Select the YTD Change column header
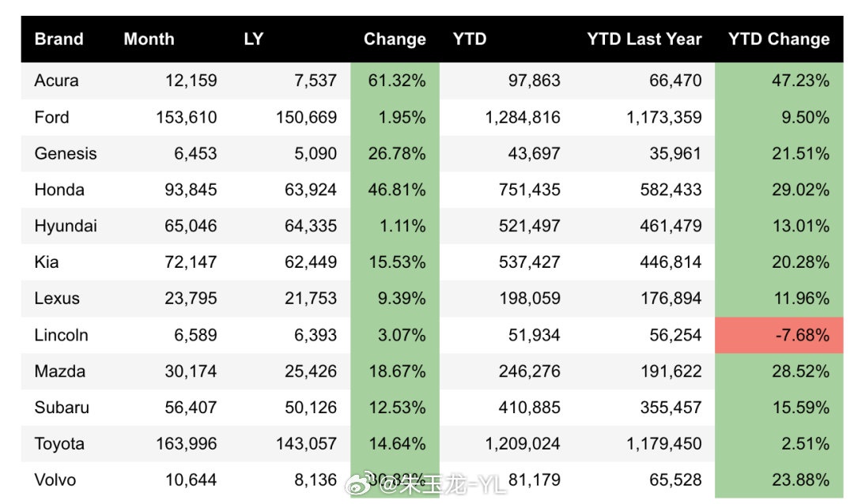 click(x=778, y=39)
